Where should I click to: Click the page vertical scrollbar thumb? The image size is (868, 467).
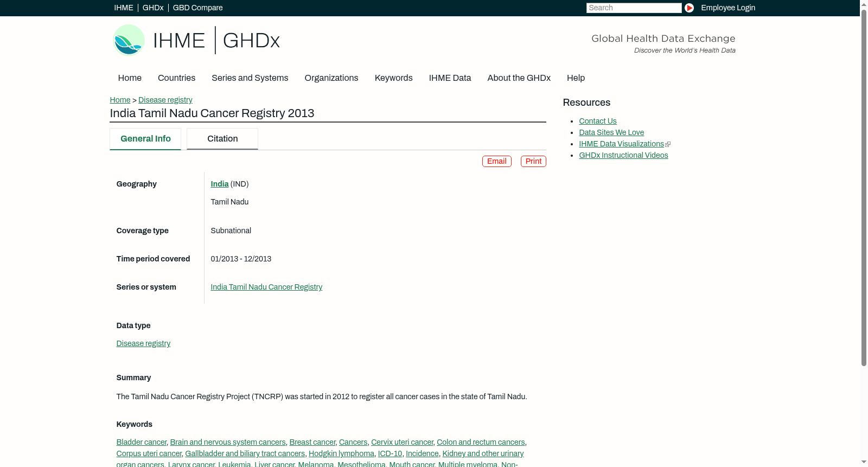pyautogui.click(x=864, y=187)
